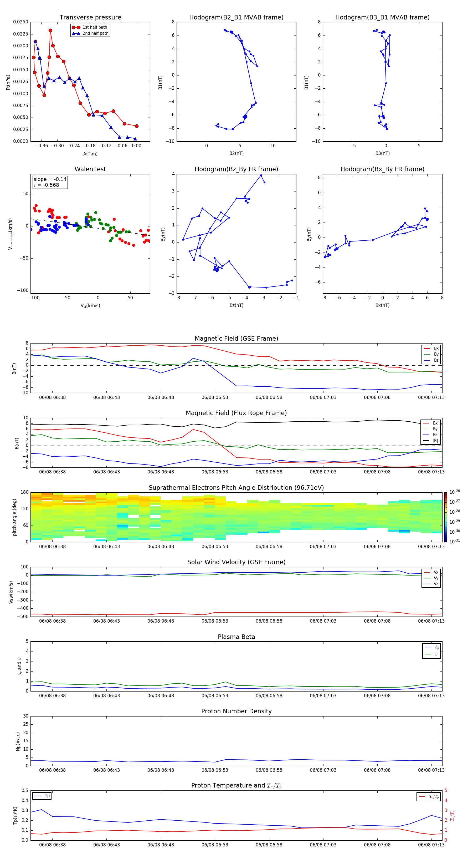473x868 pixels.
Task: Click the Bz entry in GSE legend
Action: (x=431, y=360)
